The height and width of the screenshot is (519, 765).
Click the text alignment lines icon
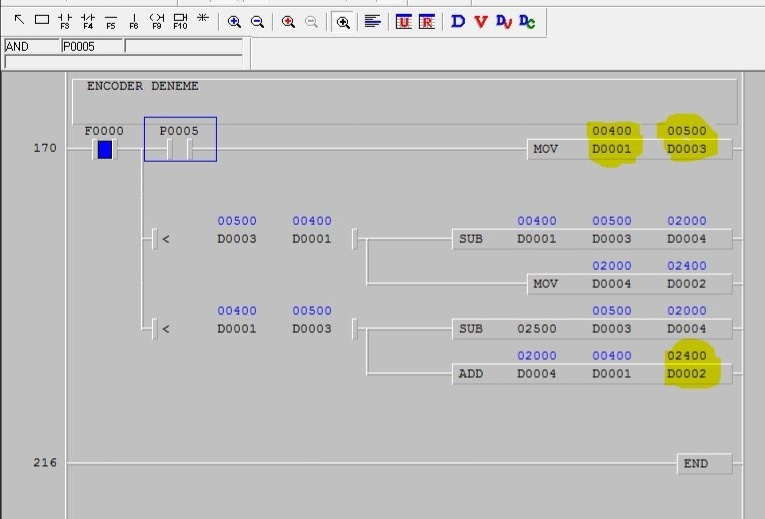(373, 21)
